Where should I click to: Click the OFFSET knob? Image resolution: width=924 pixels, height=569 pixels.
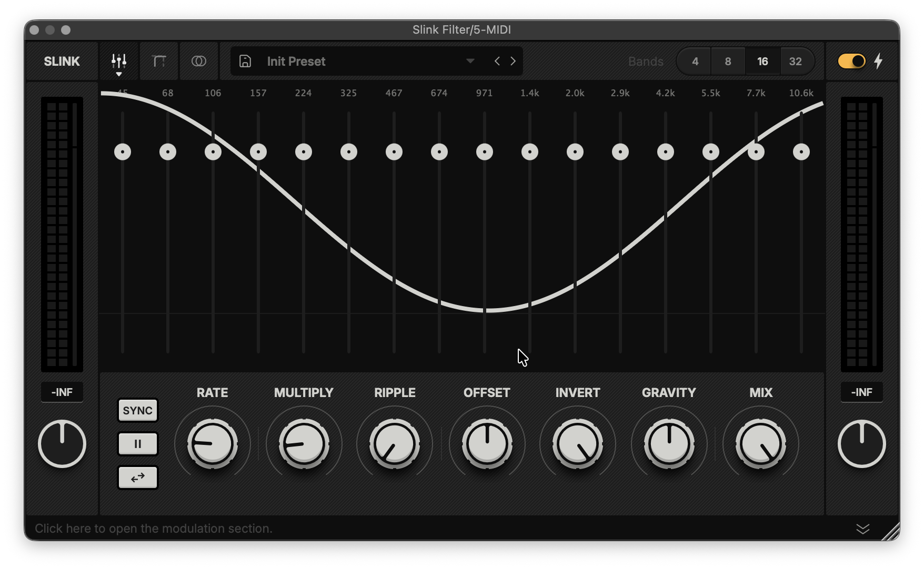[x=487, y=444]
